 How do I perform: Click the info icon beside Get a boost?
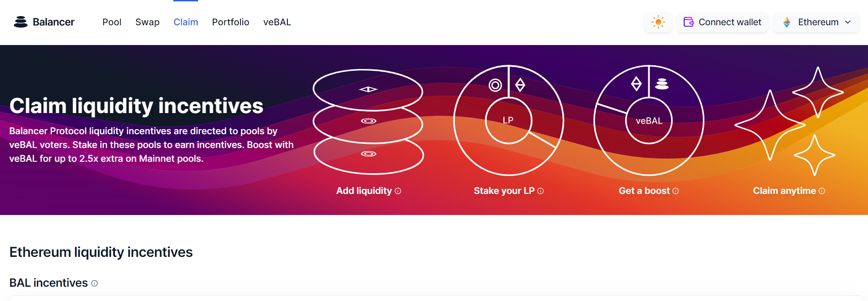coord(676,191)
